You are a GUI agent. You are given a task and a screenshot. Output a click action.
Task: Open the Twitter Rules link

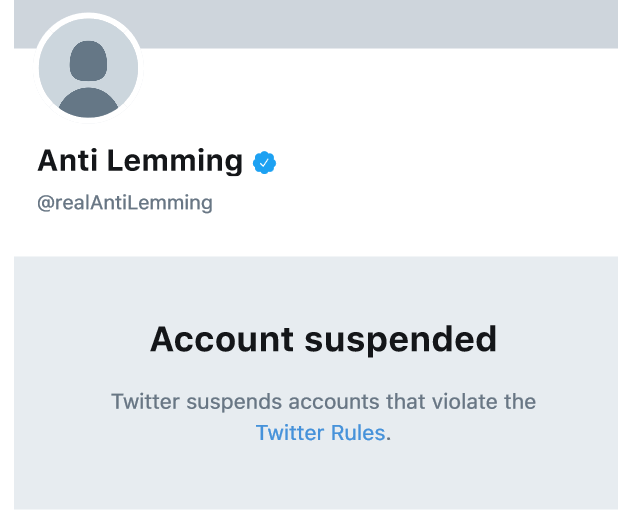tap(320, 433)
